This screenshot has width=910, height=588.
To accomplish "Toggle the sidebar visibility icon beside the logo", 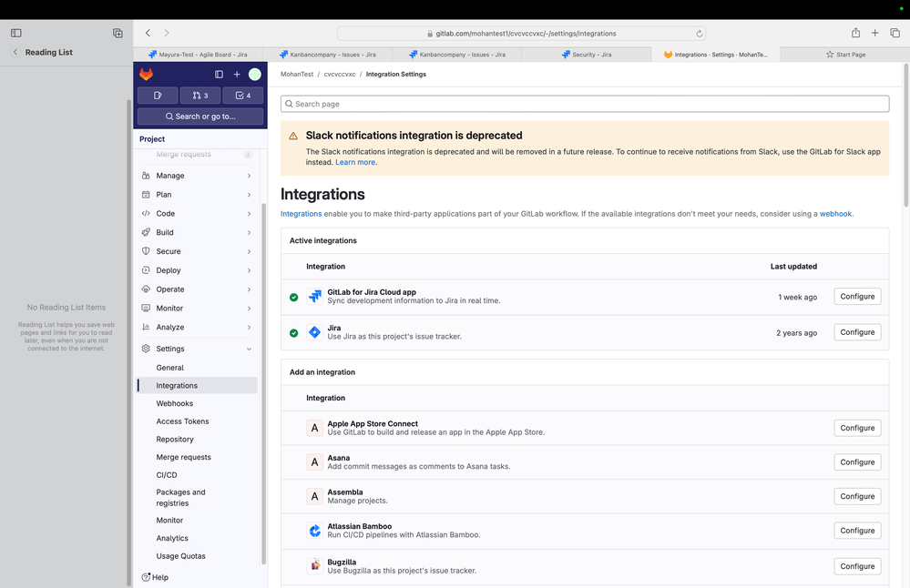I will pos(218,75).
